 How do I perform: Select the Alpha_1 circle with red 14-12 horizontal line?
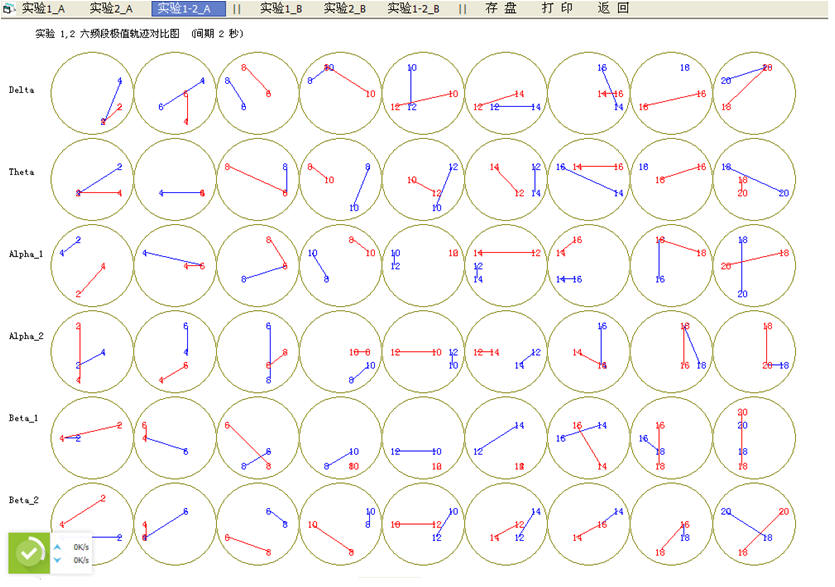(x=506, y=266)
